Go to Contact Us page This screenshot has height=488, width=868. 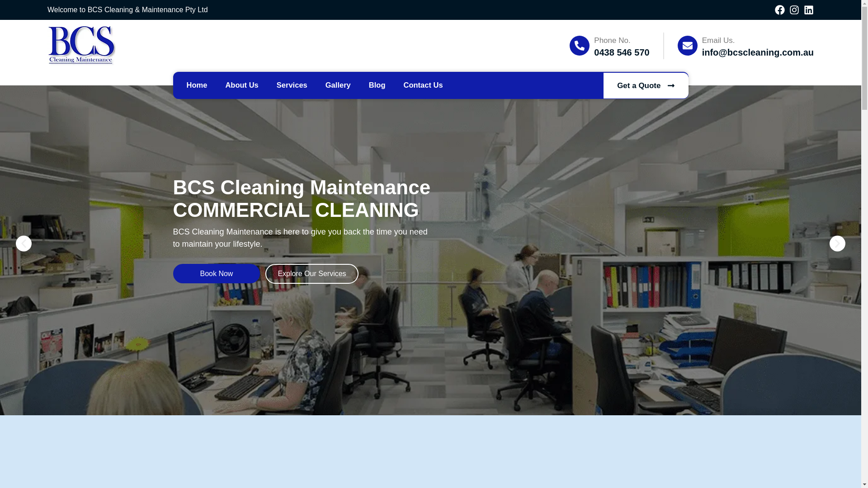click(423, 85)
